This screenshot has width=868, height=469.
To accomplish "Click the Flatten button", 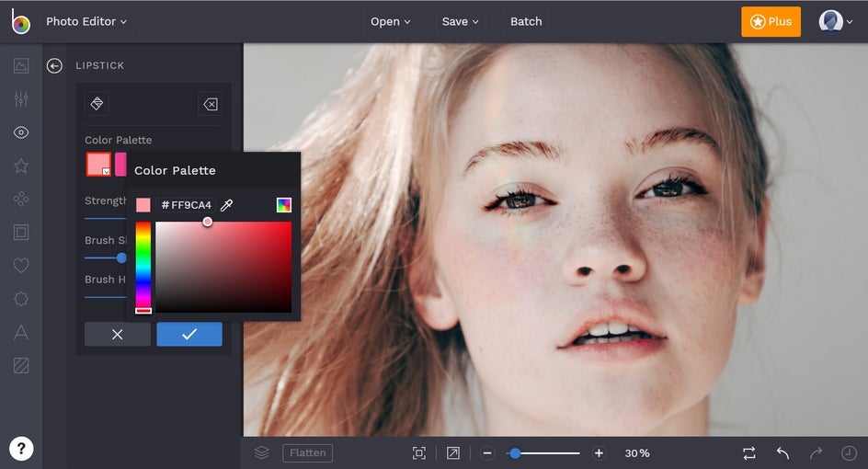I will (x=308, y=453).
